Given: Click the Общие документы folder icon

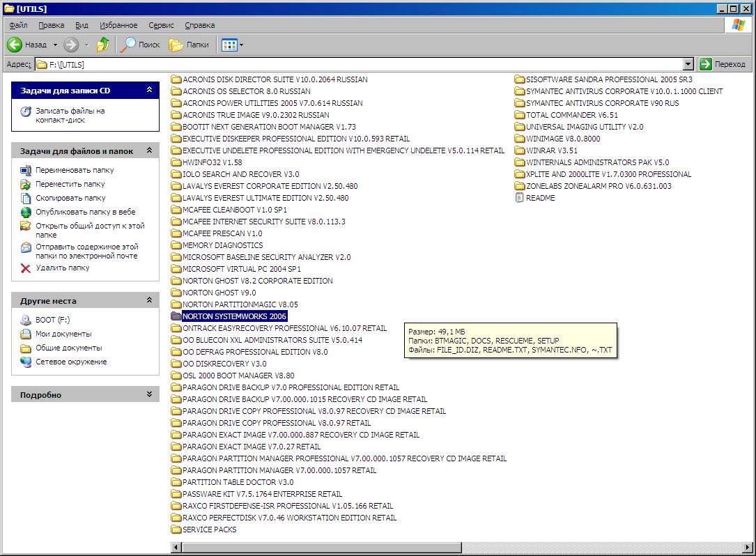Looking at the screenshot, I should 26,348.
